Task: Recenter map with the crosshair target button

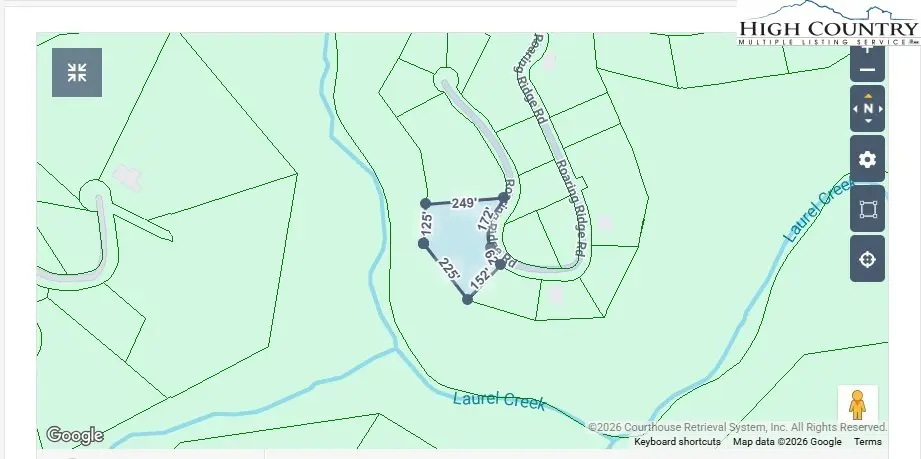Action: tap(867, 260)
